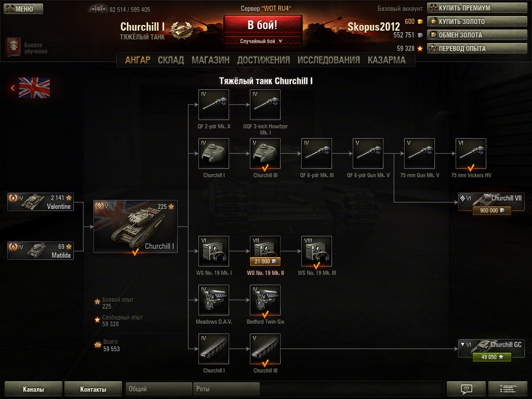Click the Churchill III turret icon

[x=265, y=153]
